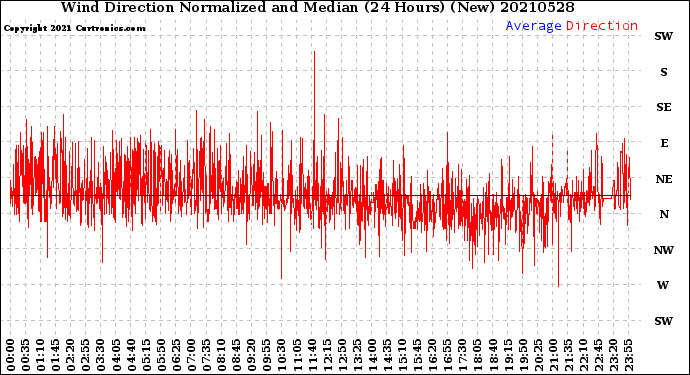This screenshot has height=375, width=690.
Task: Click the 02:55 time axis label
Action: point(86,355)
